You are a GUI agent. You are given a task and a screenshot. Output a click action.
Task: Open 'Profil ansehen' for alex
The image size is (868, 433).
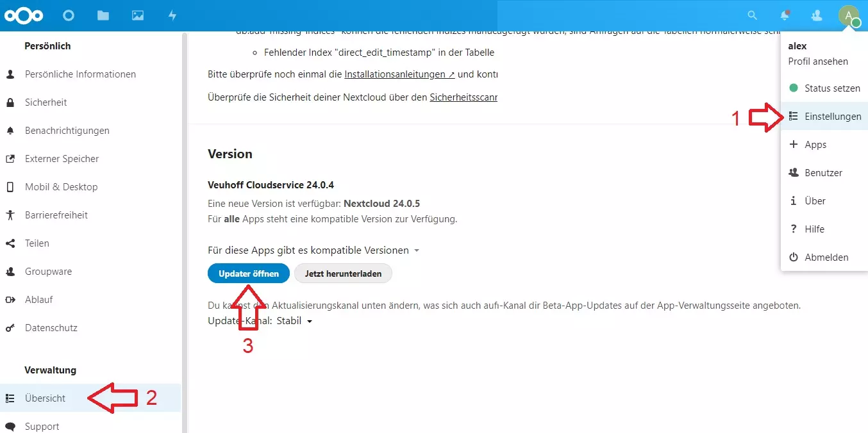point(818,61)
